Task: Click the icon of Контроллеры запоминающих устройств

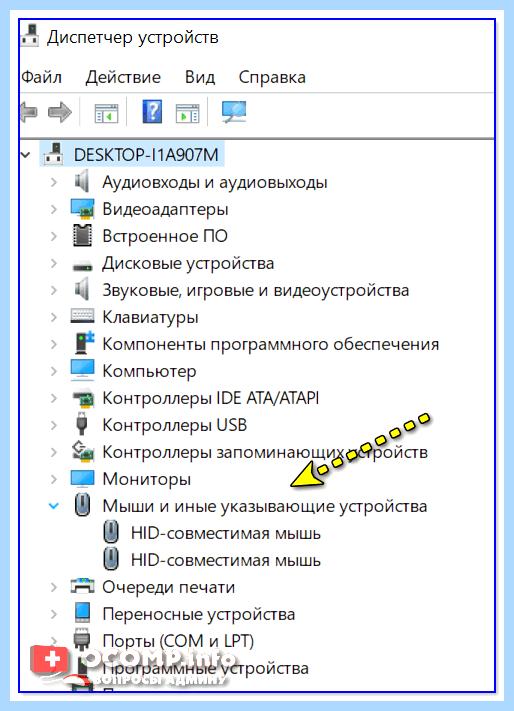Action: (x=83, y=451)
